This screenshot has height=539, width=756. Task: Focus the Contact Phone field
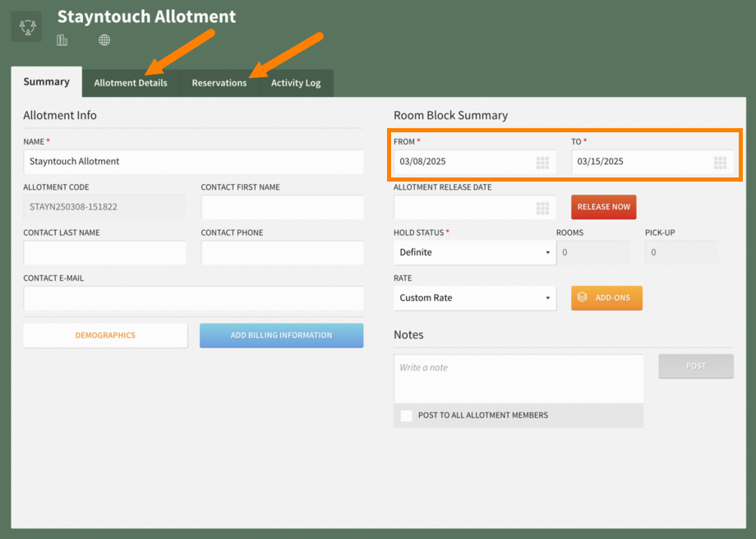click(x=282, y=252)
